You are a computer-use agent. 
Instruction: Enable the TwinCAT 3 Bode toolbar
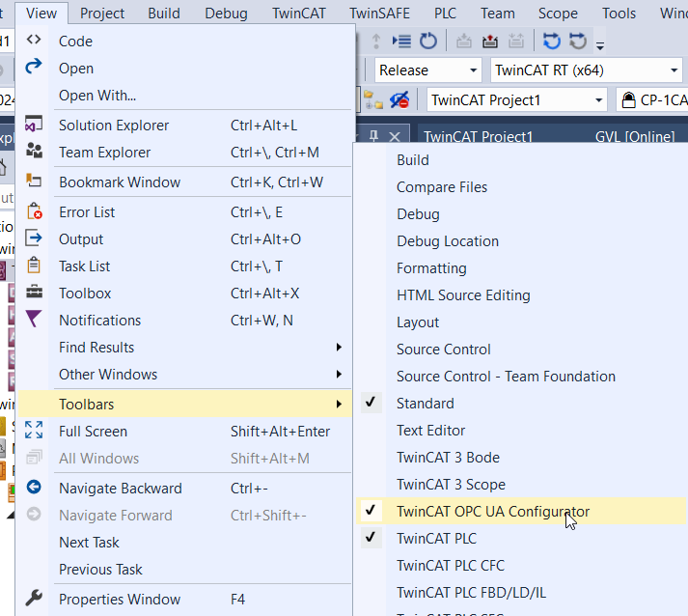pyautogui.click(x=521, y=457)
